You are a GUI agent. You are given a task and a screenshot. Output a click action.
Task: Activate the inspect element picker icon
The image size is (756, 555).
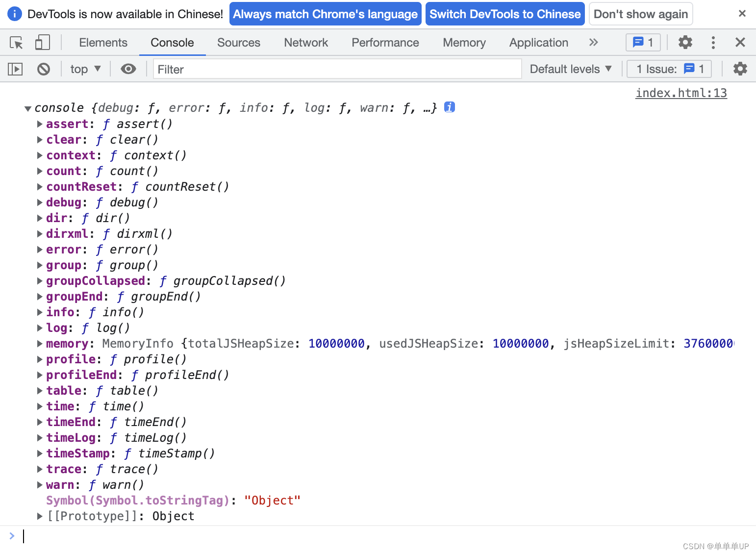[x=17, y=43]
